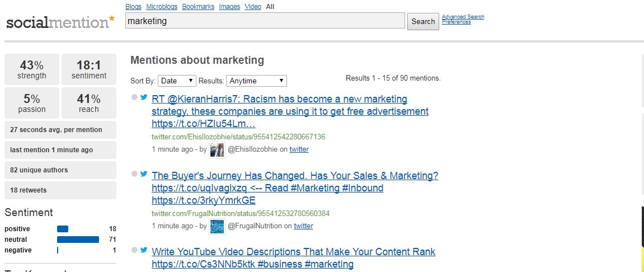The image size is (644, 272).
Task: Open Advanced Search link
Action: click(x=463, y=17)
